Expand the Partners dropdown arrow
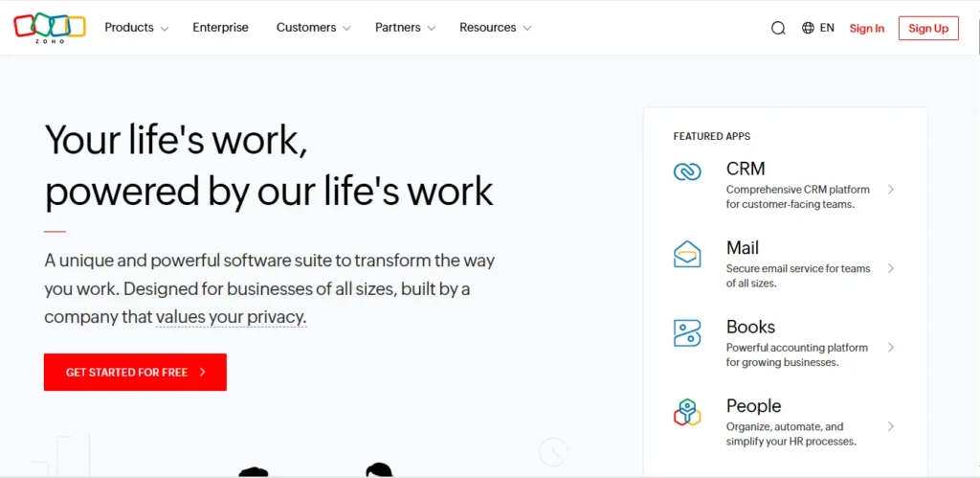 pyautogui.click(x=431, y=29)
